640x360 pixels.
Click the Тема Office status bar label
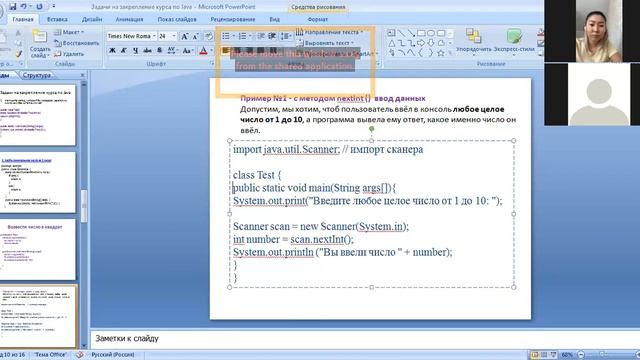click(50, 355)
